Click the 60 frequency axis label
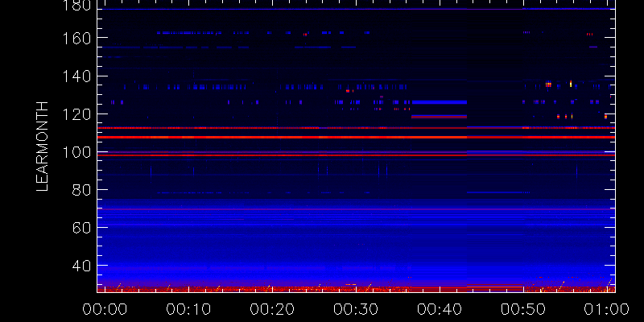The image size is (644, 322). 81,228
